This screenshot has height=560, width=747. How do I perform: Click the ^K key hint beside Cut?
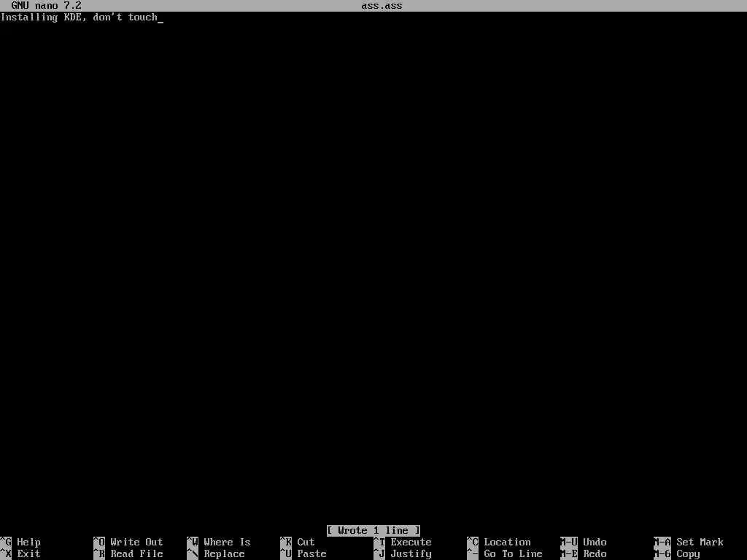click(286, 542)
